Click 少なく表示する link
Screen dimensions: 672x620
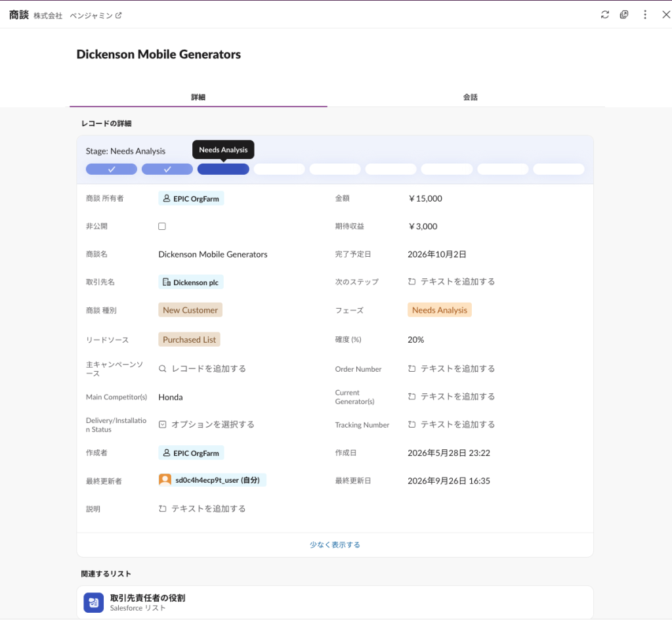click(335, 545)
